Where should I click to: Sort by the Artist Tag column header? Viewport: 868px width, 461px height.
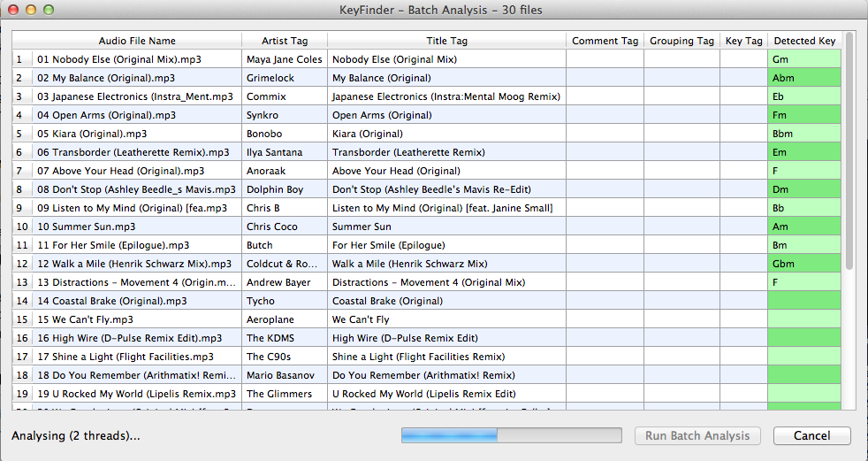point(285,41)
